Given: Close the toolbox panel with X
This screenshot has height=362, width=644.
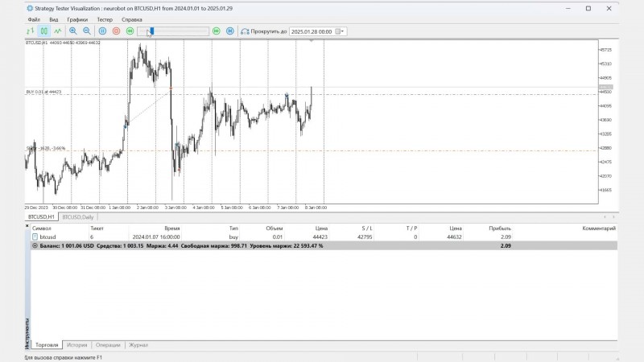Looking at the screenshot, I should click(x=27, y=226).
